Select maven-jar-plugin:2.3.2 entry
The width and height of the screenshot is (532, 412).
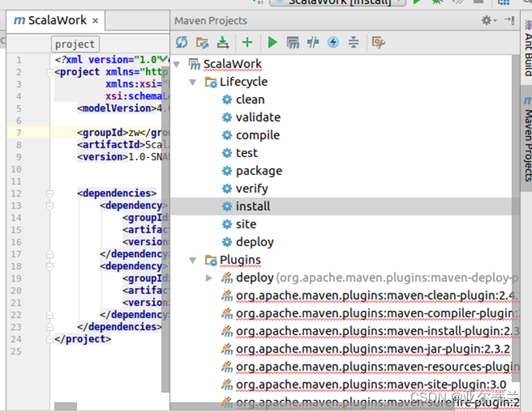coord(373,349)
